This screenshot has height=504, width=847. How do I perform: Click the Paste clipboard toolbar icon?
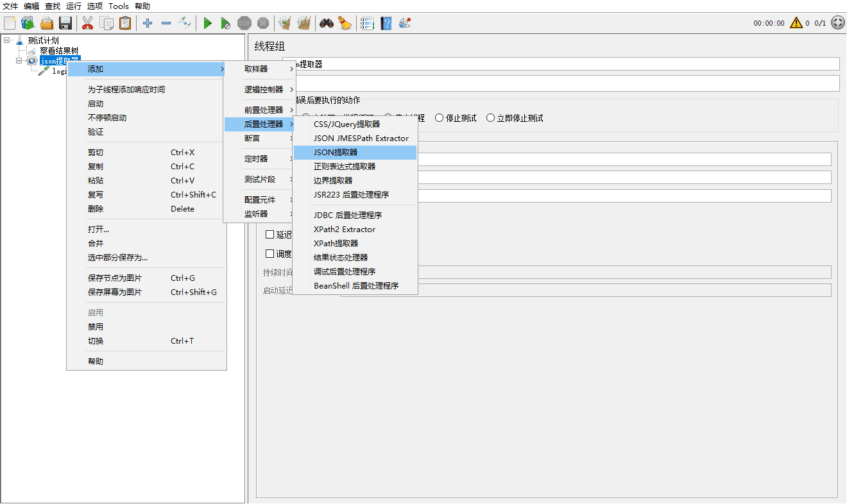pos(125,23)
